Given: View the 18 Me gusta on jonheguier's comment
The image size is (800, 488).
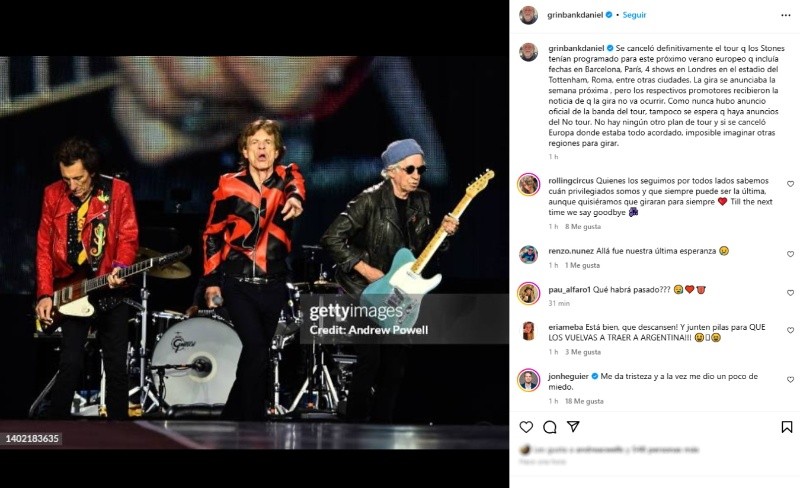Looking at the screenshot, I should click(x=584, y=401).
